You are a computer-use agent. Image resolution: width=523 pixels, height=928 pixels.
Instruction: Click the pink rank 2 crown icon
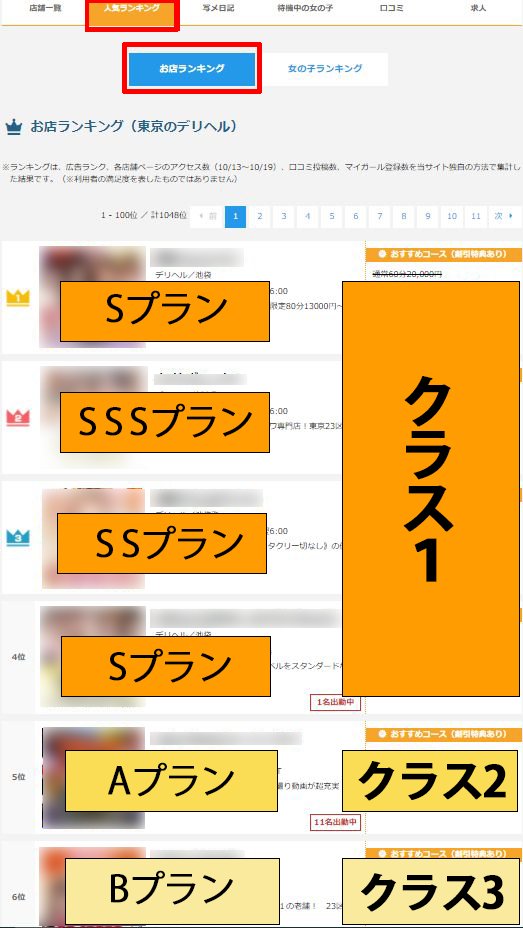(18, 418)
